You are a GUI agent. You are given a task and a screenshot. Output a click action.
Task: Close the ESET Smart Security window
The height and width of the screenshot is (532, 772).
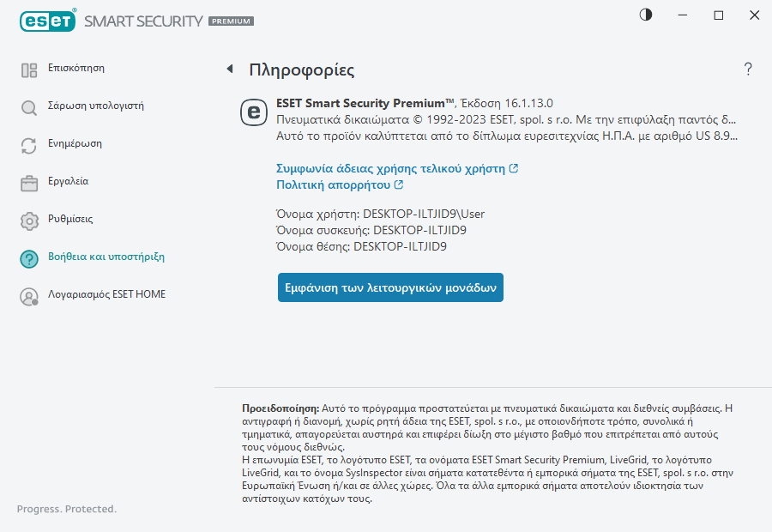(x=754, y=15)
